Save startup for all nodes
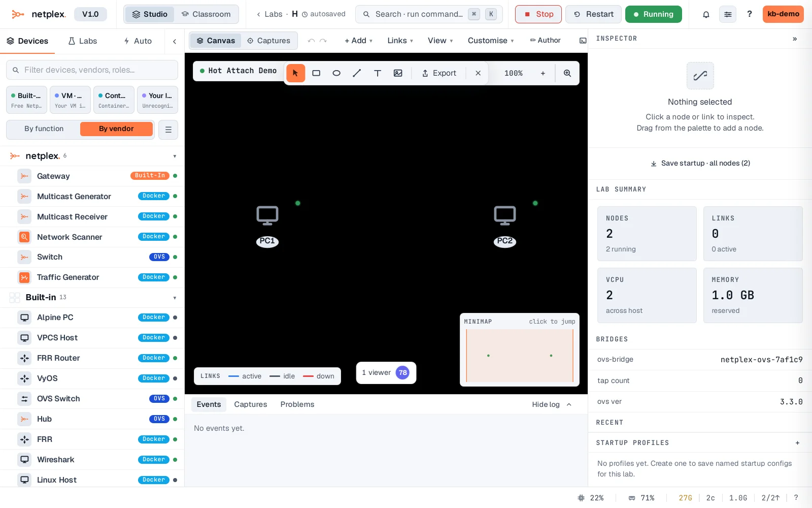This screenshot has height=508, width=812. click(700, 164)
